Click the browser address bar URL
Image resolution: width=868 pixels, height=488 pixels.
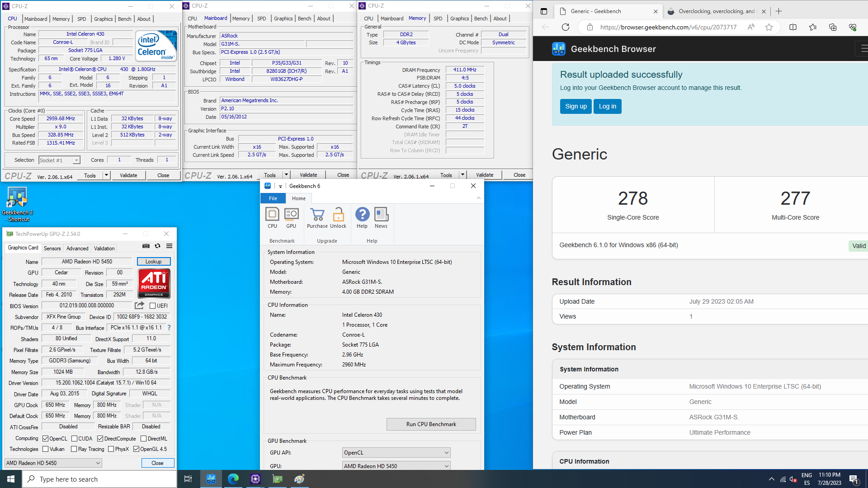668,27
